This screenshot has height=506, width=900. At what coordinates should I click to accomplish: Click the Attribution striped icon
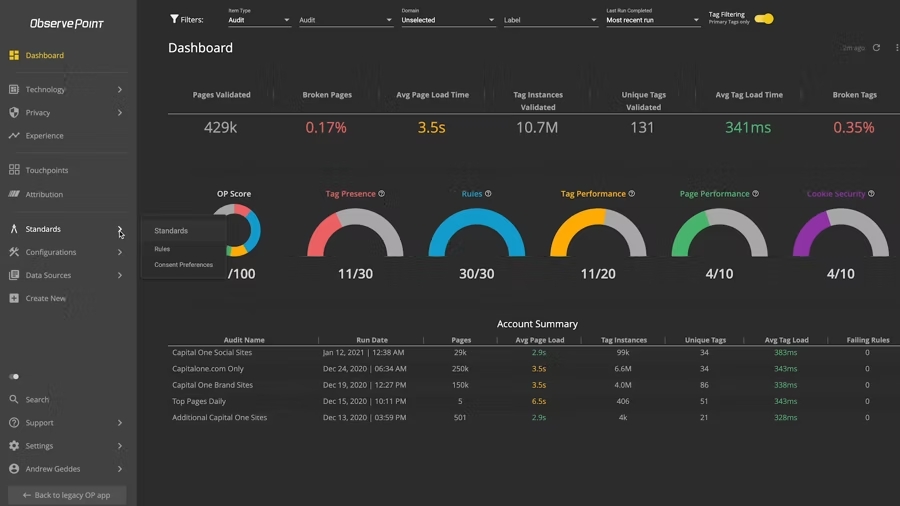(14, 194)
